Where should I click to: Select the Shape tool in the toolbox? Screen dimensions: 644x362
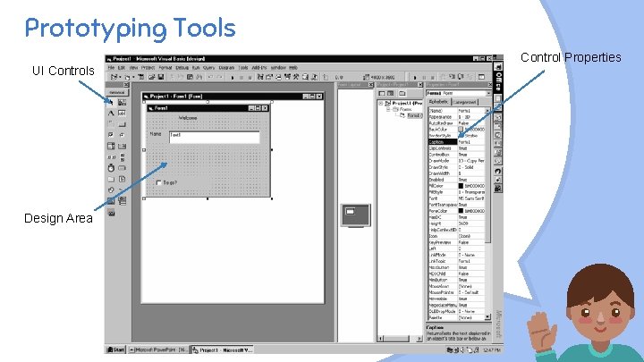(111, 190)
